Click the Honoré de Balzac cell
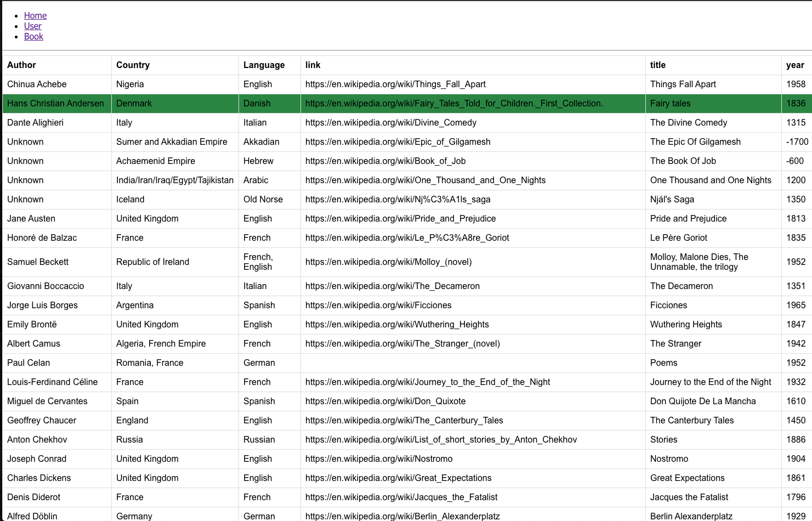This screenshot has width=812, height=521. pos(57,238)
